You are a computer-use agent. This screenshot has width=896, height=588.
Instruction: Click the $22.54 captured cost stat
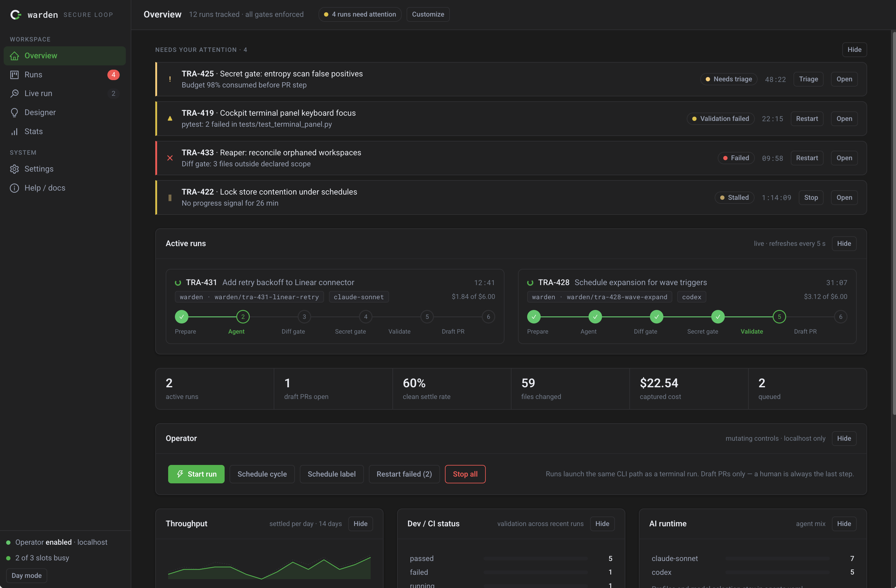point(689,389)
